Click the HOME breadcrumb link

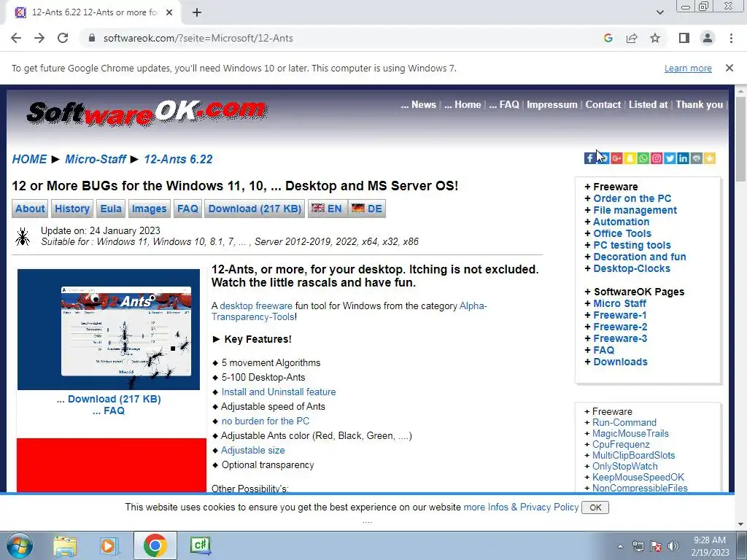click(x=29, y=159)
